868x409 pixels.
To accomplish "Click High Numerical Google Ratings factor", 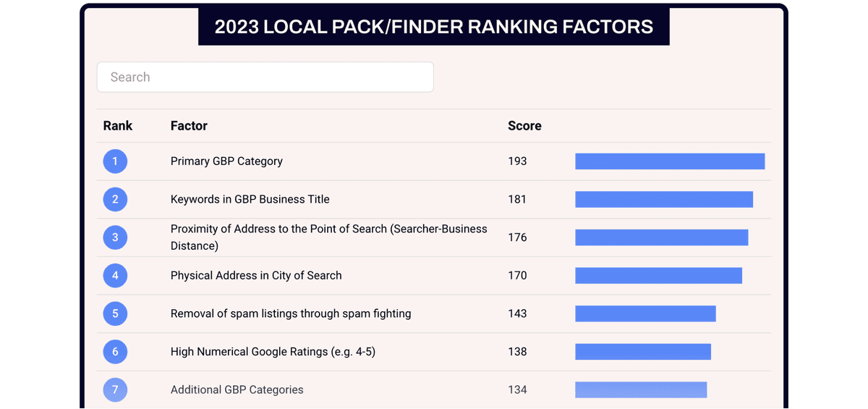I will [x=273, y=352].
